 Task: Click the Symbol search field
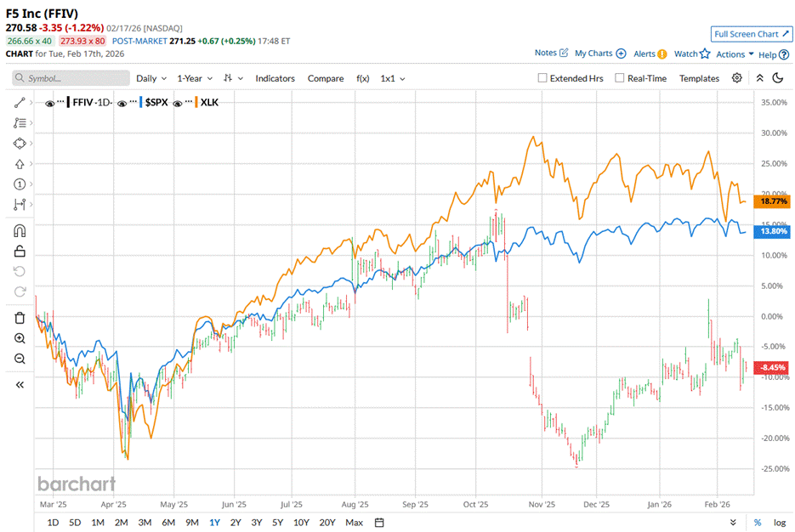71,78
